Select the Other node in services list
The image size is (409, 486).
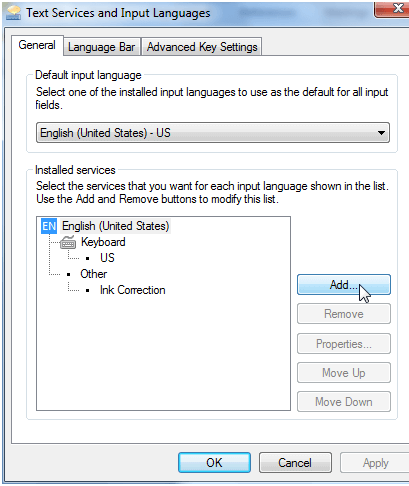[x=94, y=274]
